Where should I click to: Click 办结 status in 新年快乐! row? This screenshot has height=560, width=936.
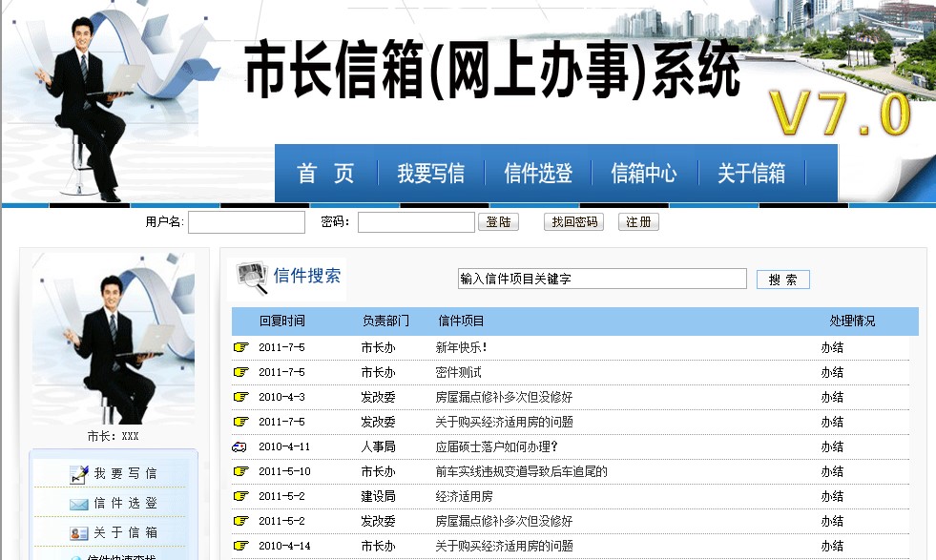pos(832,347)
